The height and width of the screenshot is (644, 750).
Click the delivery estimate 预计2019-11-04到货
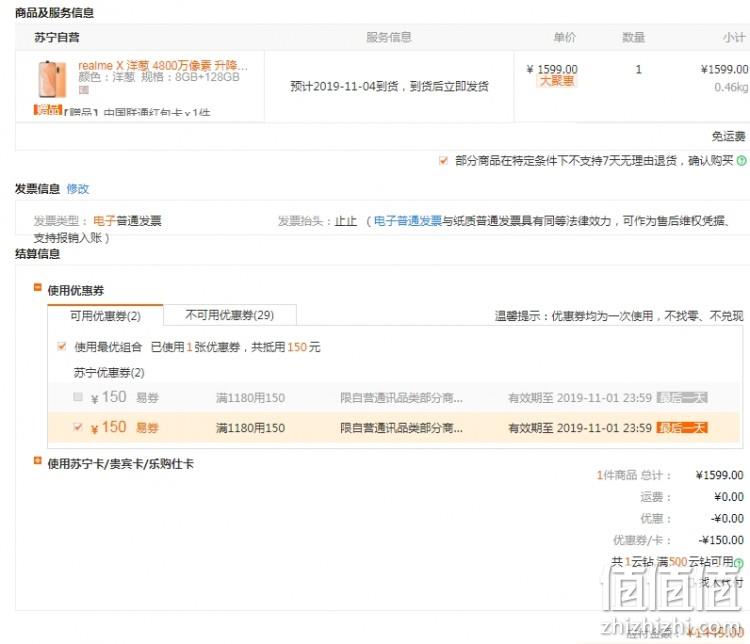389,86
